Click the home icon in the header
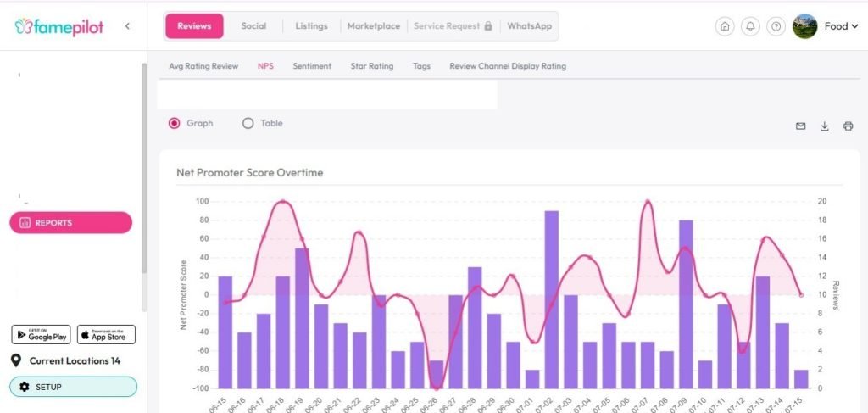Screen dimensions: 868x413 [x=725, y=26]
